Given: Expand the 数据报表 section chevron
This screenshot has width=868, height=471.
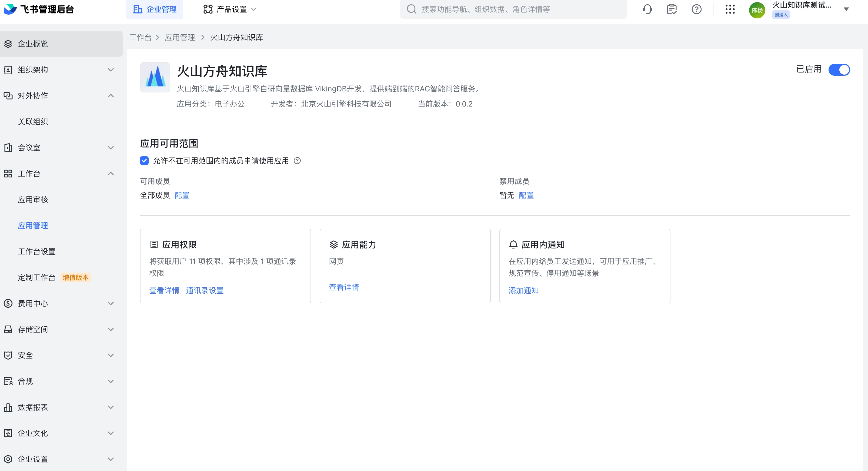Looking at the screenshot, I should (x=111, y=407).
